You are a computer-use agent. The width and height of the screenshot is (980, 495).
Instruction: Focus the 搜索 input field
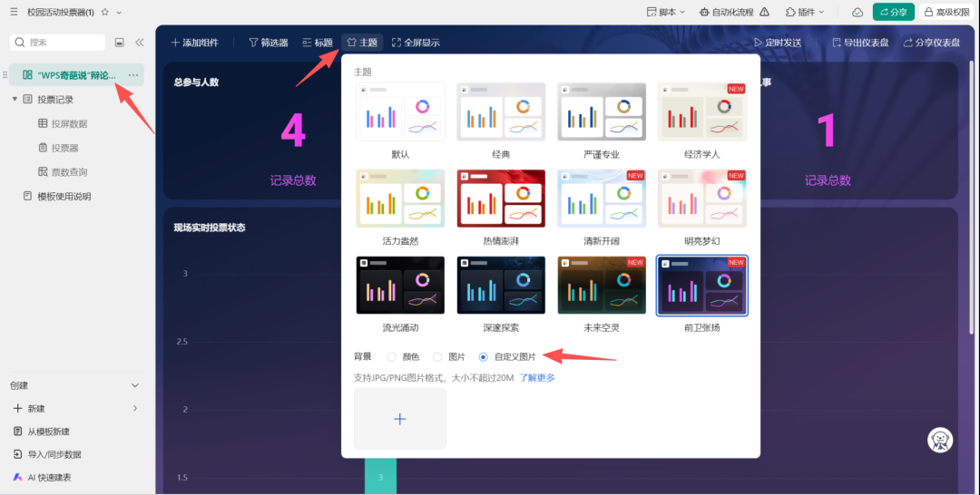click(x=57, y=43)
